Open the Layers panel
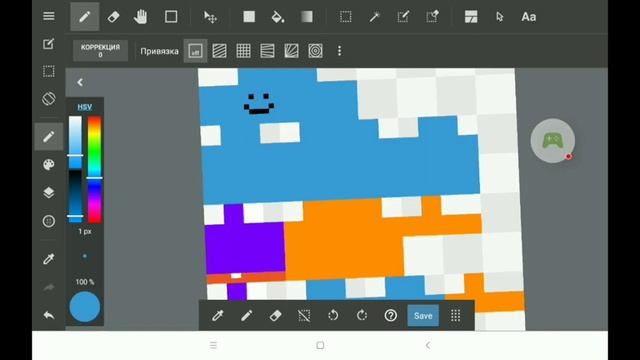Screen dimensions: 640x360 click(x=49, y=193)
